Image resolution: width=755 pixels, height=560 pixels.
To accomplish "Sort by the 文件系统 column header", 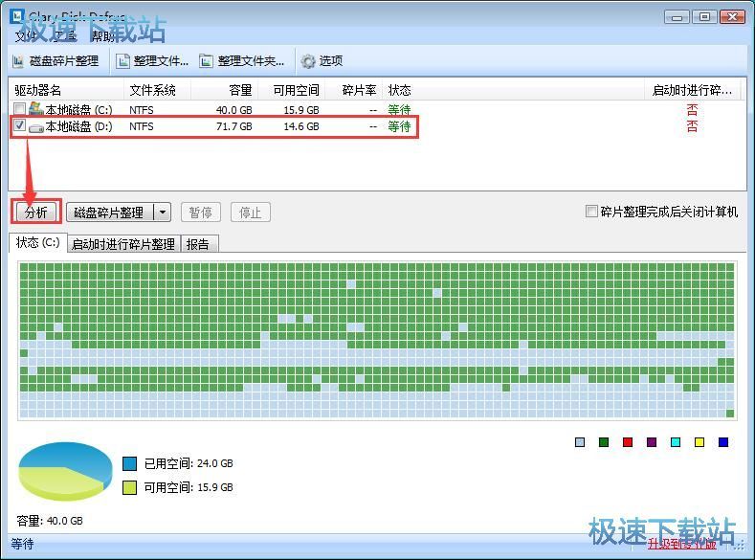I will tap(158, 90).
